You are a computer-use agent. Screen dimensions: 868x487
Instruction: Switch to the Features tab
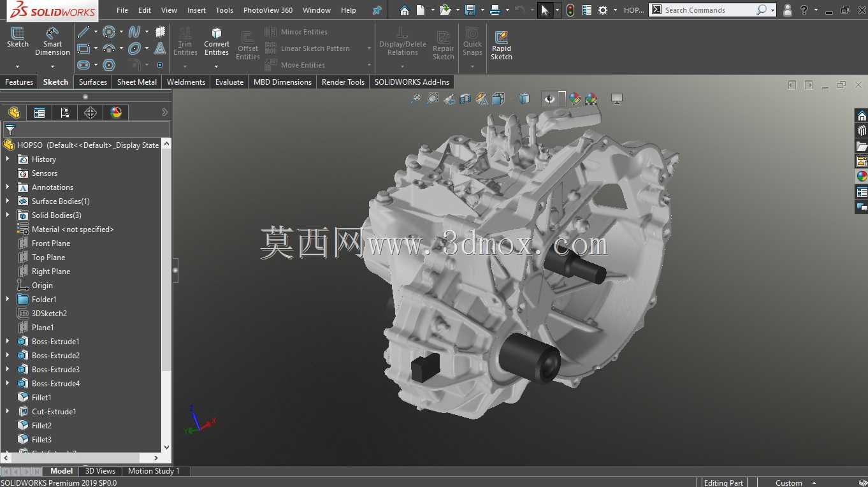tap(19, 82)
